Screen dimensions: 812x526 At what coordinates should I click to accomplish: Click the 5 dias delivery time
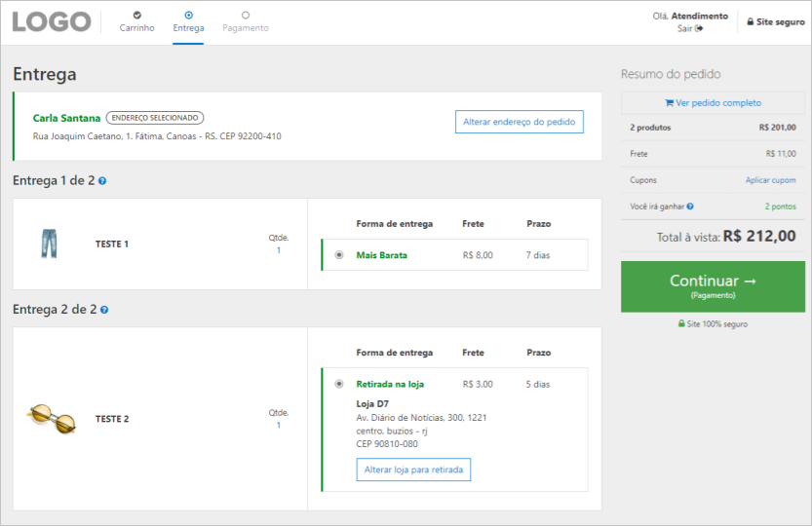click(x=538, y=384)
